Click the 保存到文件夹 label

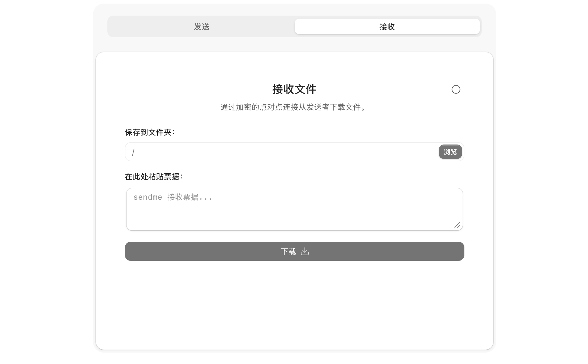coord(150,132)
